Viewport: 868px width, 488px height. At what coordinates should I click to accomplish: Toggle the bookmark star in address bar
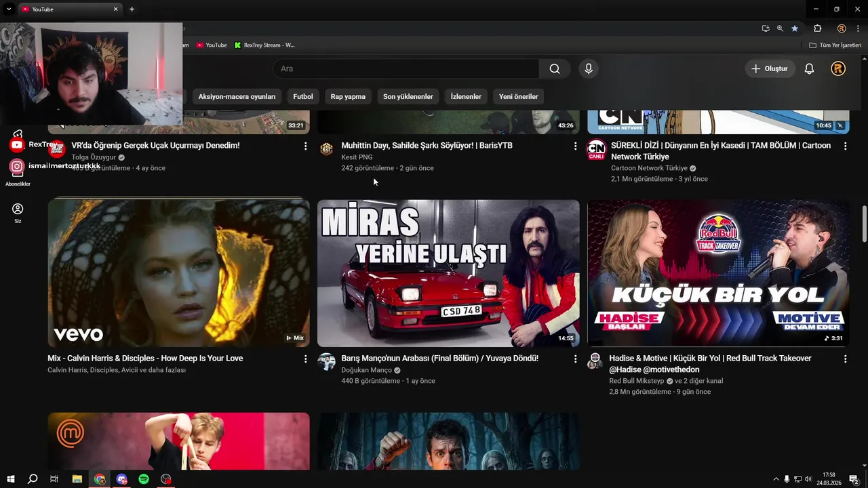(x=795, y=28)
